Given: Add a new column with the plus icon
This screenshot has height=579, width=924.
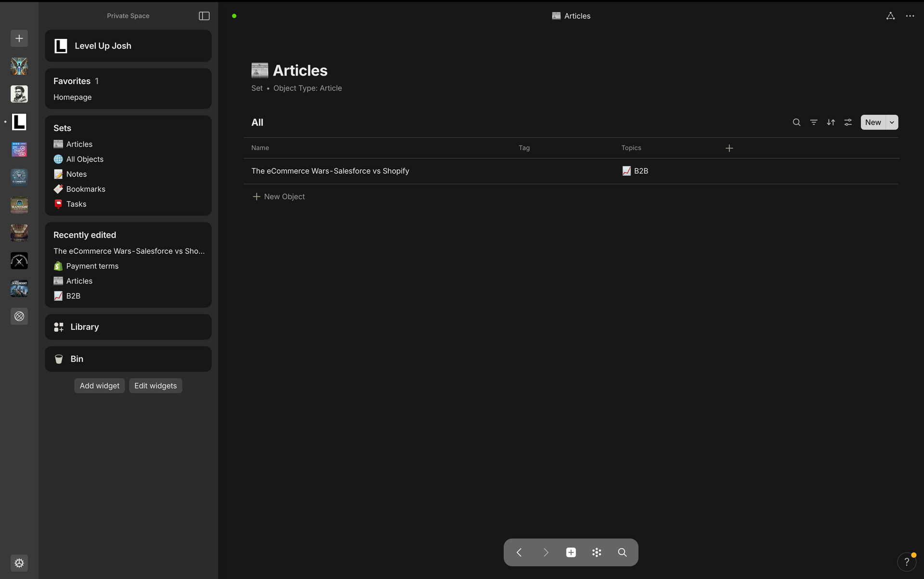Looking at the screenshot, I should pyautogui.click(x=729, y=148).
